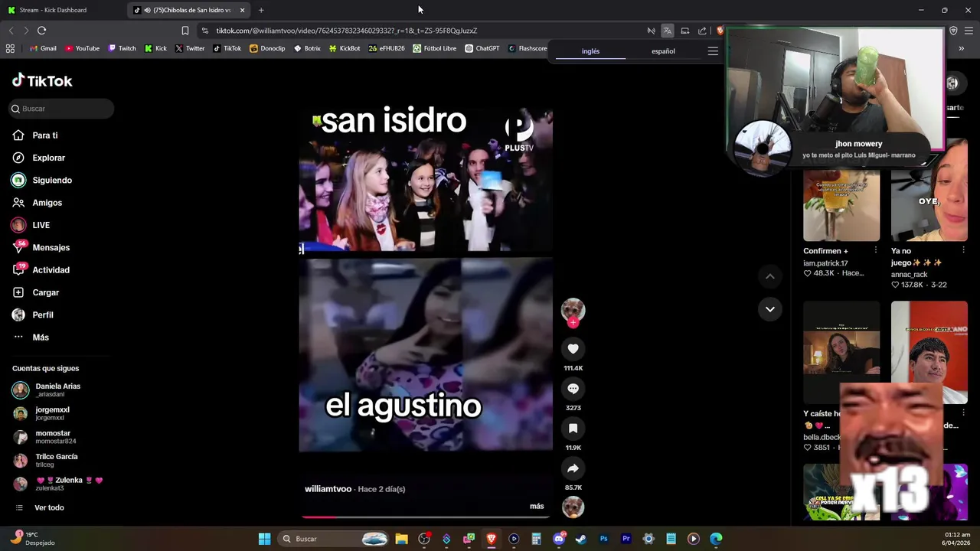Click the browser share icon

coord(702,31)
